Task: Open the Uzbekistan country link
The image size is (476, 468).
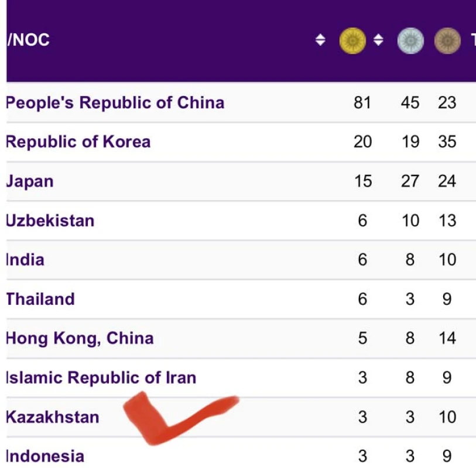Action: pyautogui.click(x=50, y=221)
